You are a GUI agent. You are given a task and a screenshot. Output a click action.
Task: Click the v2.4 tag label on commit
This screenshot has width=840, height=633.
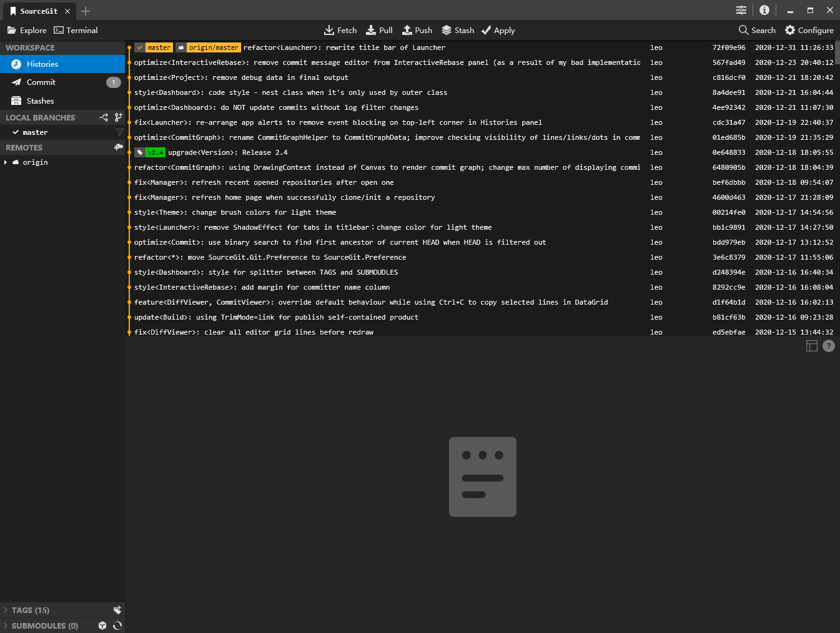click(x=156, y=152)
